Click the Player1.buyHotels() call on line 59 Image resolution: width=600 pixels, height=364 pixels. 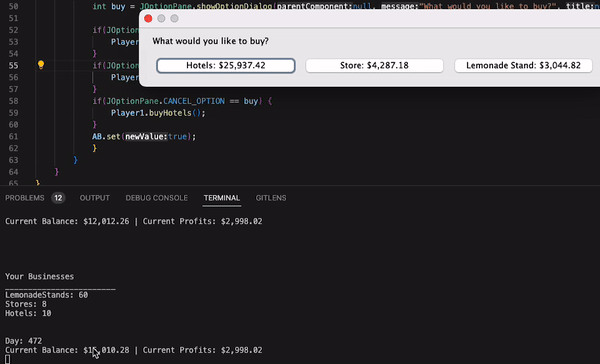point(158,113)
